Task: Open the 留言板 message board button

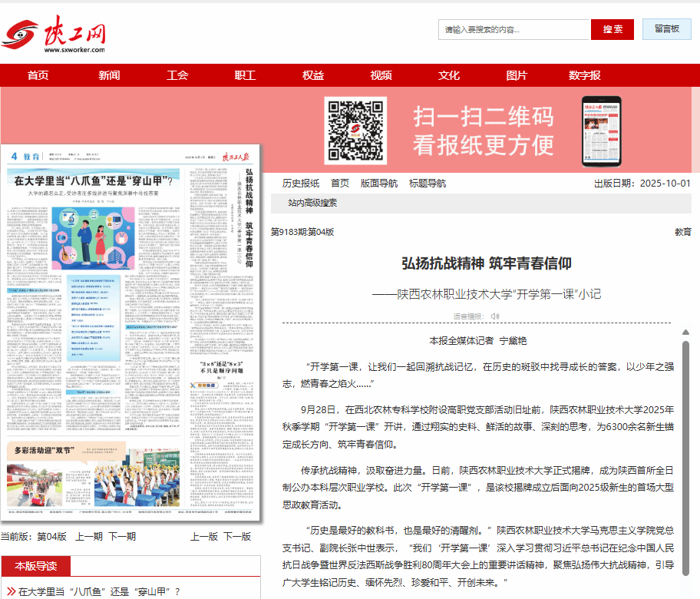Action: pyautogui.click(x=667, y=29)
